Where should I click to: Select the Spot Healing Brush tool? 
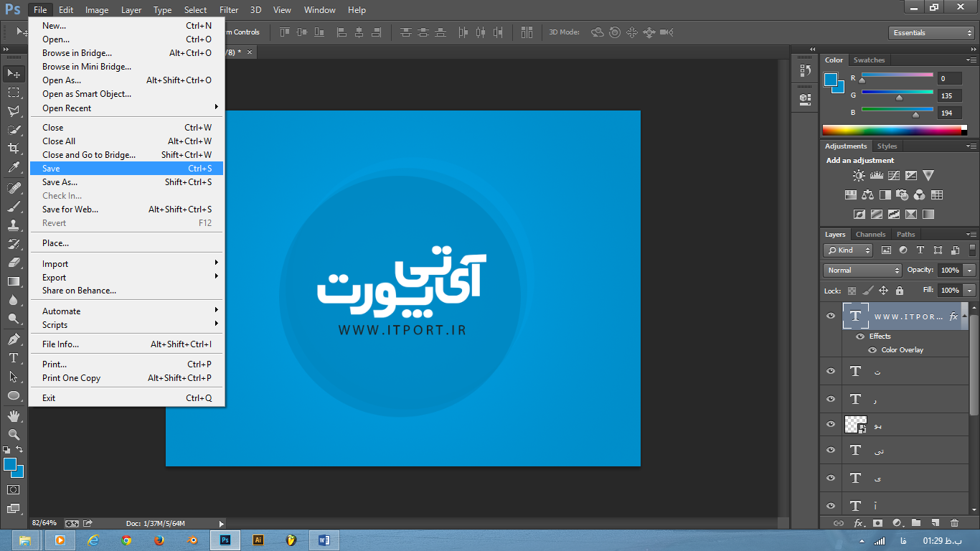pyautogui.click(x=14, y=188)
